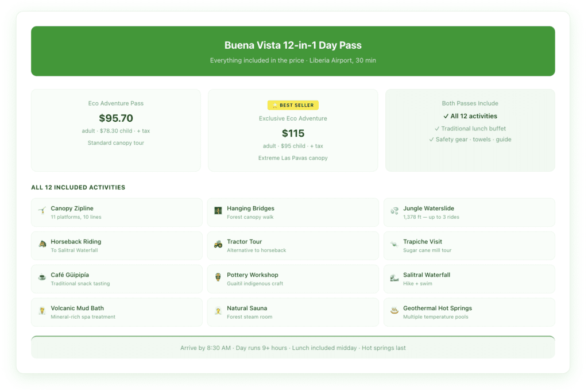Check the Traditional lunch buffet item
The width and height of the screenshot is (588, 390).
(x=470, y=129)
